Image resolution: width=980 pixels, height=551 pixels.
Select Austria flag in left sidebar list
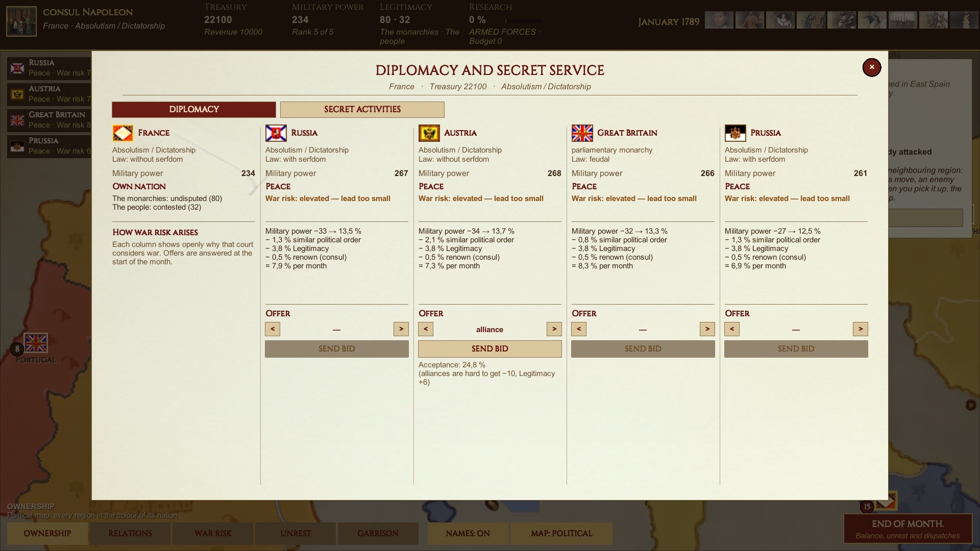[x=17, y=94]
